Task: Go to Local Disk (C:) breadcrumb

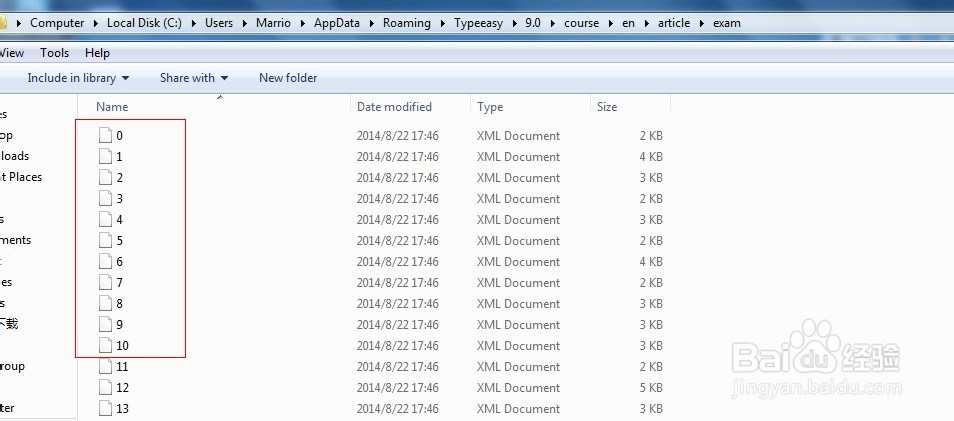Action: [144, 23]
